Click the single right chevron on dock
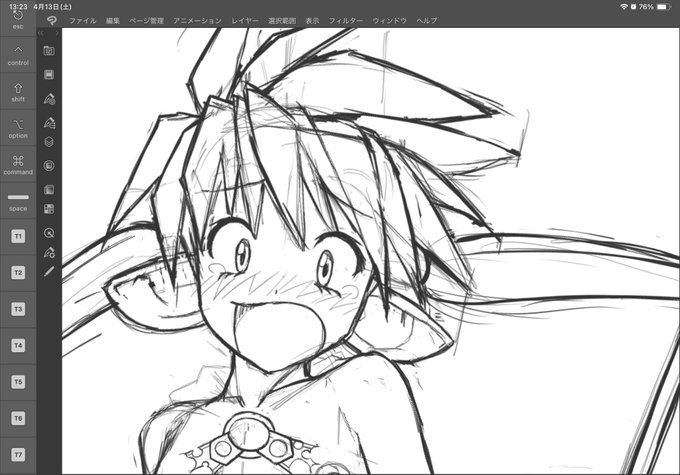680x475 pixels. [57, 33]
